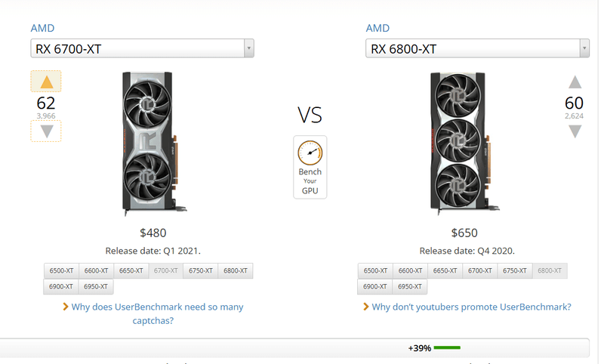Upvote the RX 6800-XT graphics card
This screenshot has width=604, height=364.
[575, 82]
